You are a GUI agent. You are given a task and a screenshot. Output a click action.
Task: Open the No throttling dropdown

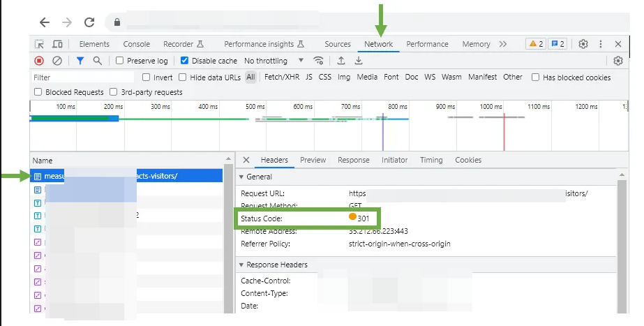pyautogui.click(x=274, y=61)
